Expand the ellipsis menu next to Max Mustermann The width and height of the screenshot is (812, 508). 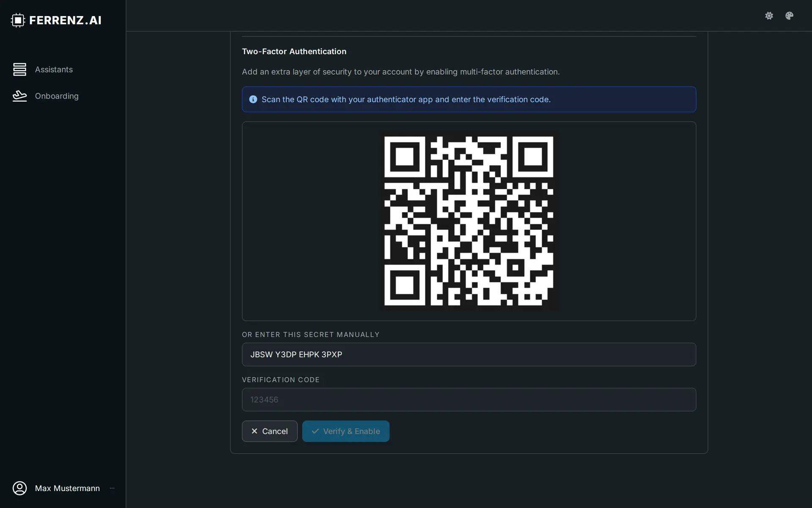coord(112,488)
